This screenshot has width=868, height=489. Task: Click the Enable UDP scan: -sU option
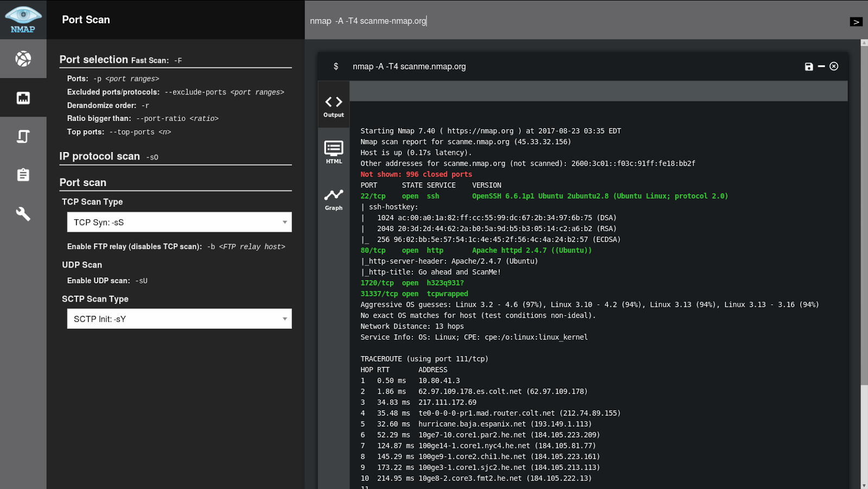coord(106,281)
